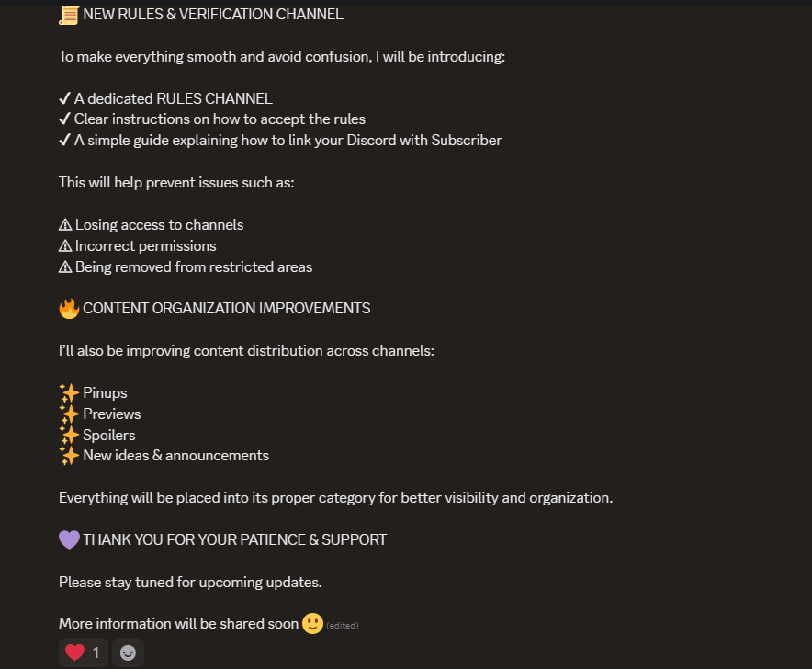Open the add reaction emoji picker

pos(128,652)
